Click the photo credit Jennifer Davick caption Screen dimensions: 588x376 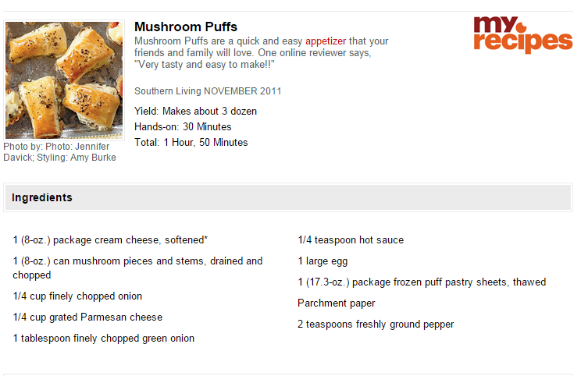point(59,151)
